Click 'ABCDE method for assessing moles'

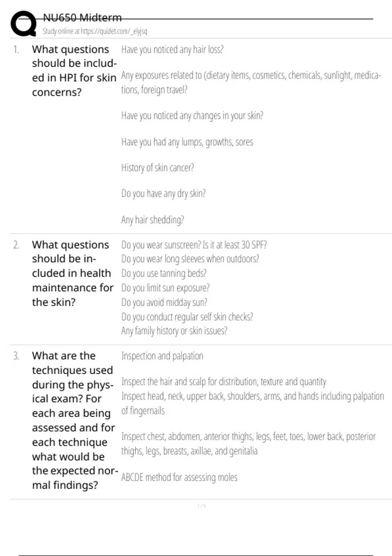pyautogui.click(x=179, y=477)
